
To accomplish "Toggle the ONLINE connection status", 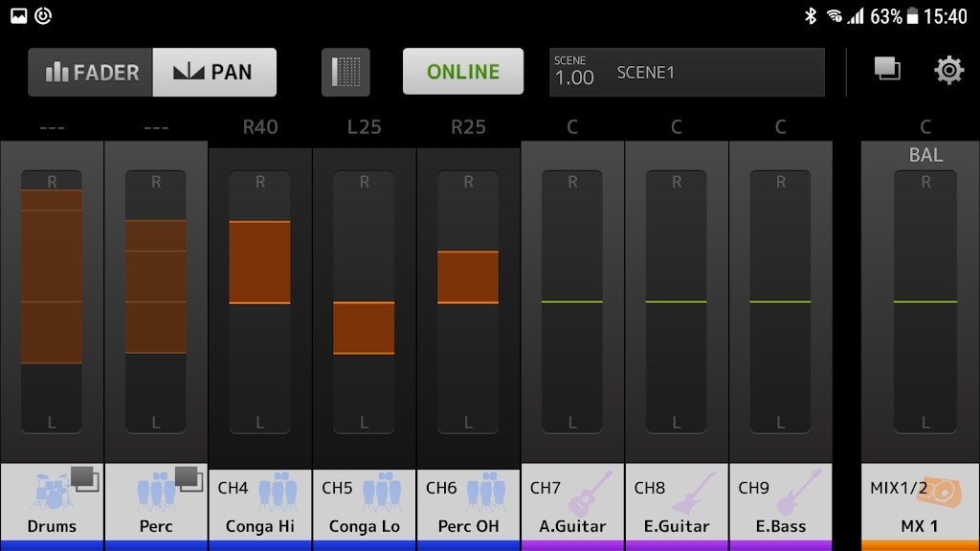I will pyautogui.click(x=463, y=71).
